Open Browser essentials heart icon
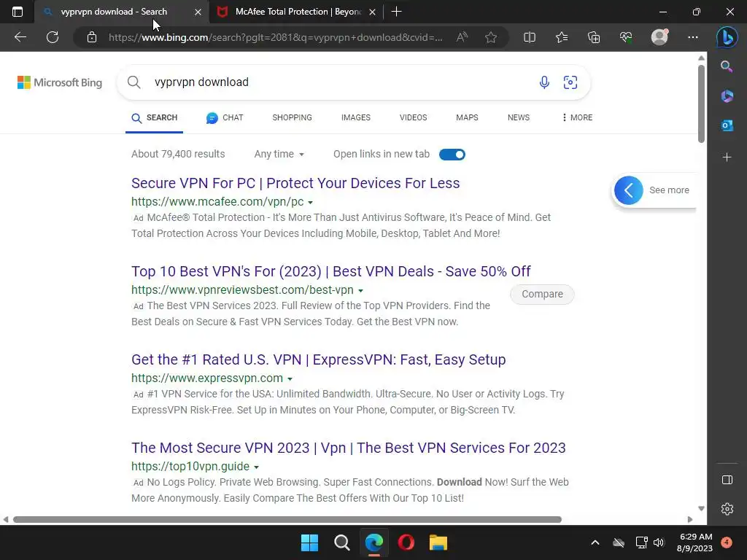Image resolution: width=747 pixels, height=560 pixels. pos(626,37)
